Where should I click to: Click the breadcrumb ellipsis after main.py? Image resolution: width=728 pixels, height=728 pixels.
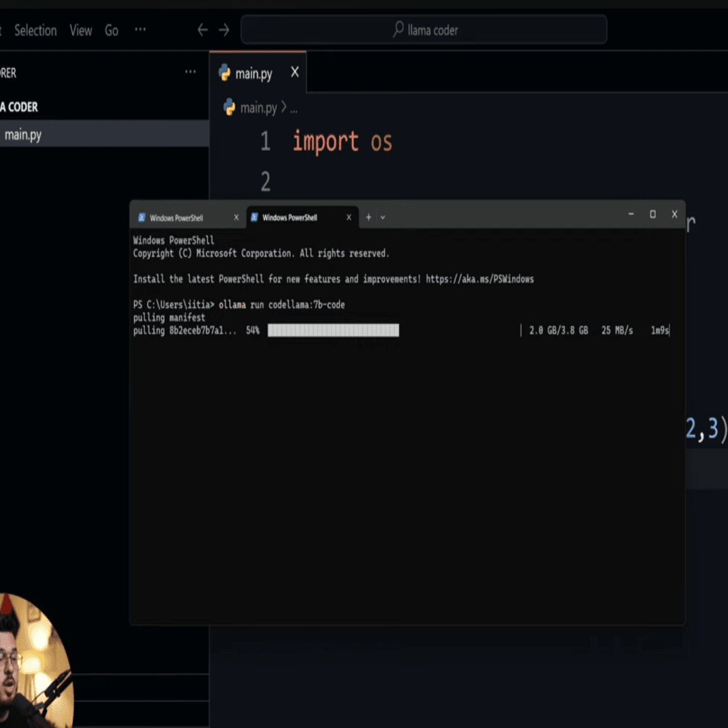tap(293, 108)
